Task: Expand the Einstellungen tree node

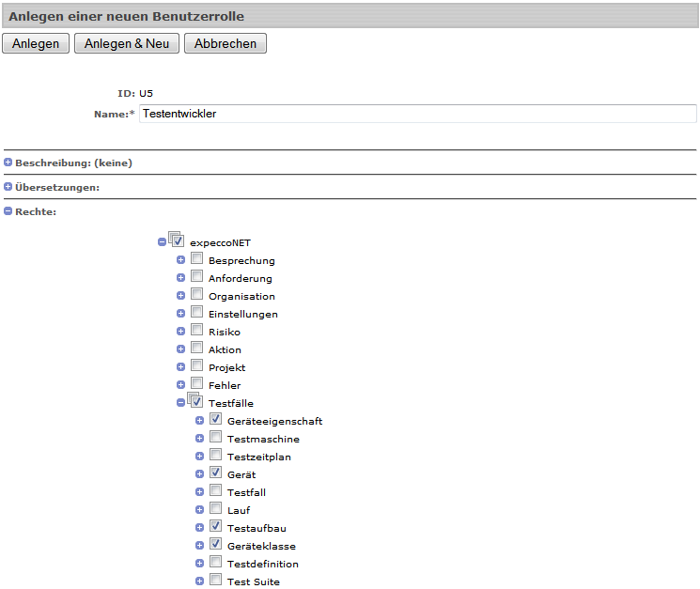Action: (x=181, y=314)
